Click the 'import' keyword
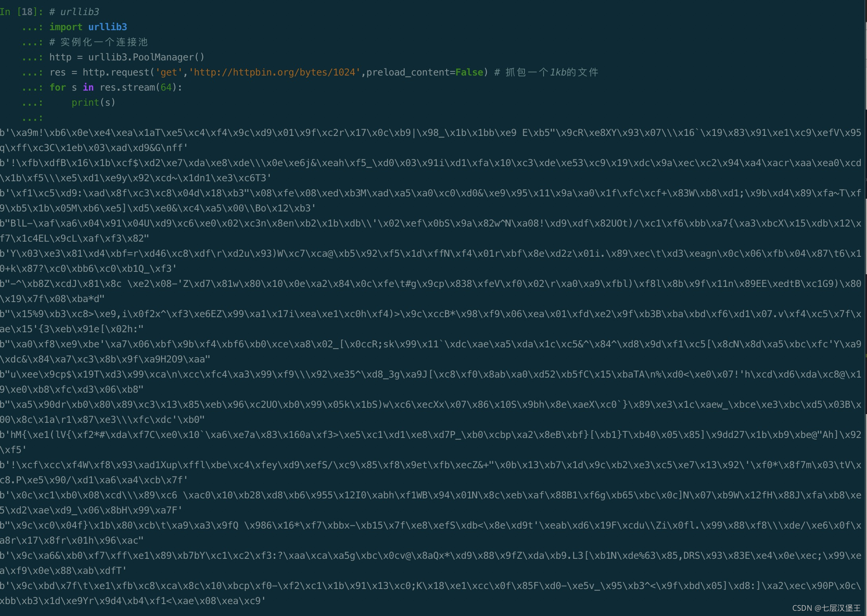The height and width of the screenshot is (616, 867). pos(66,27)
